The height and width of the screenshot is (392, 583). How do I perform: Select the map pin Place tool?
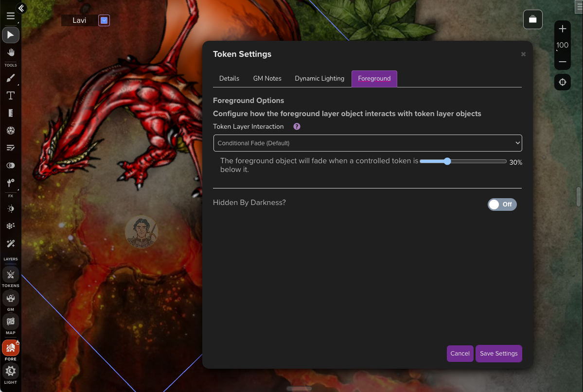click(x=10, y=183)
